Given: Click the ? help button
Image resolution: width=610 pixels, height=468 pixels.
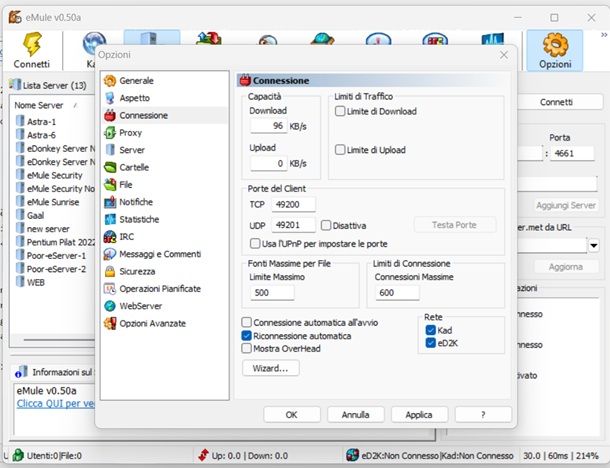Looking at the screenshot, I should point(483,415).
